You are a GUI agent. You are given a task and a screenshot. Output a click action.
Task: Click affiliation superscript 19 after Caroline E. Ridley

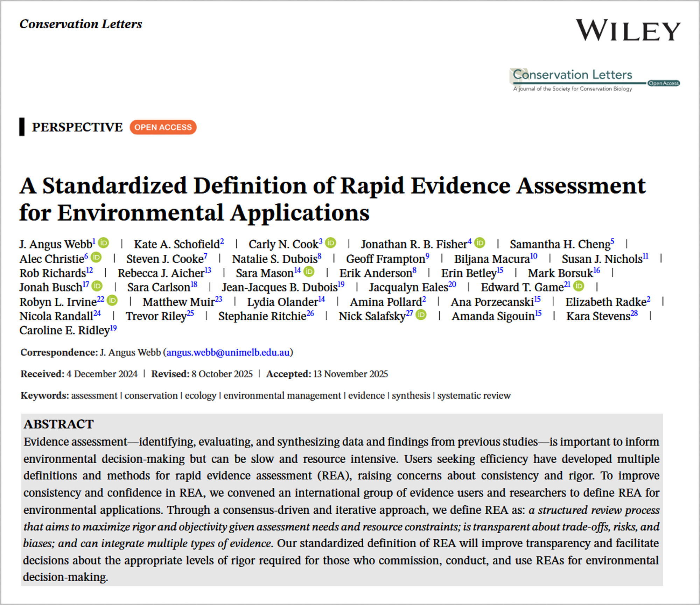(x=113, y=328)
